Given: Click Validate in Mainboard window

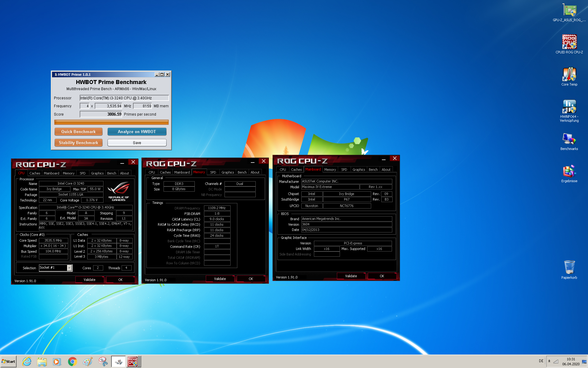Looking at the screenshot, I should [351, 276].
